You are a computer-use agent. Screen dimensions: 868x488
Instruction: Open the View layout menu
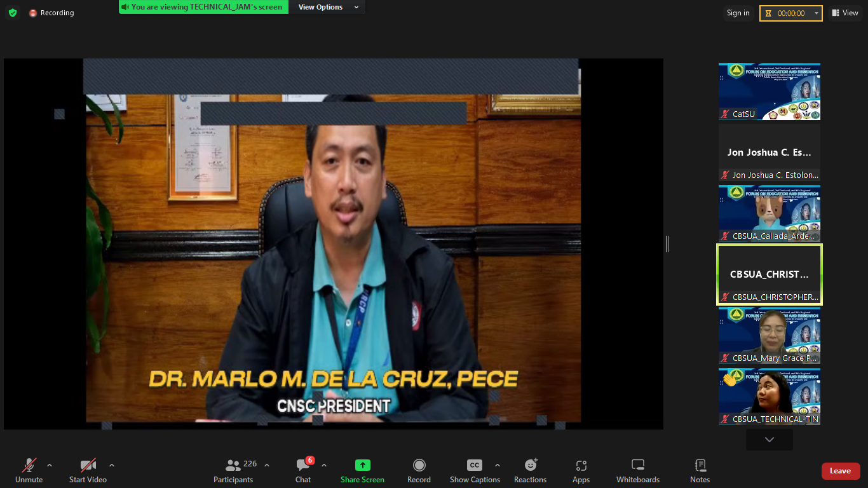844,13
